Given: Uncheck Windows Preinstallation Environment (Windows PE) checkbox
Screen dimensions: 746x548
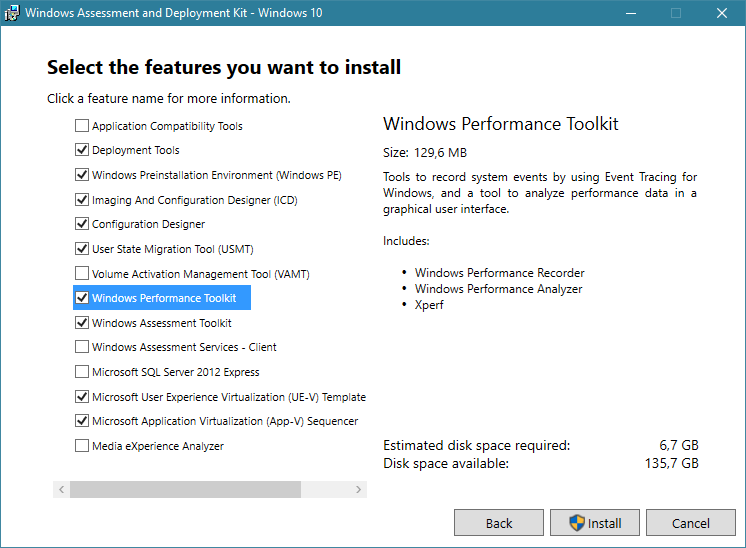Looking at the screenshot, I should pos(82,175).
